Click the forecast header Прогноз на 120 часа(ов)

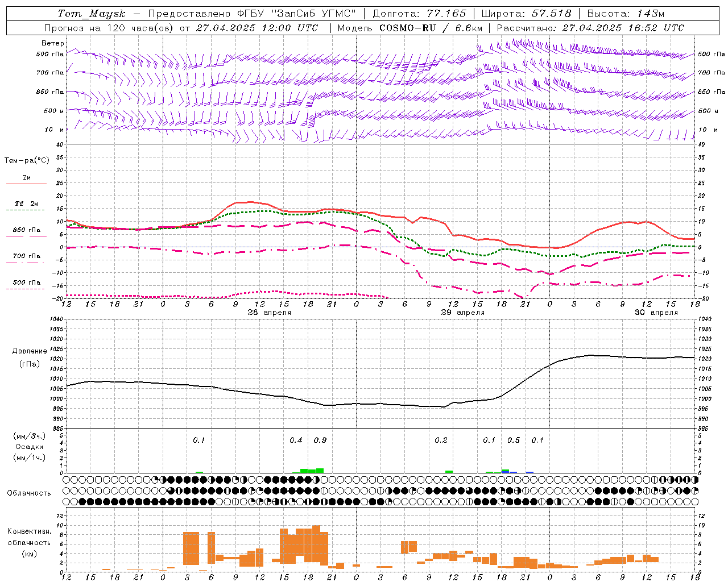click(109, 28)
